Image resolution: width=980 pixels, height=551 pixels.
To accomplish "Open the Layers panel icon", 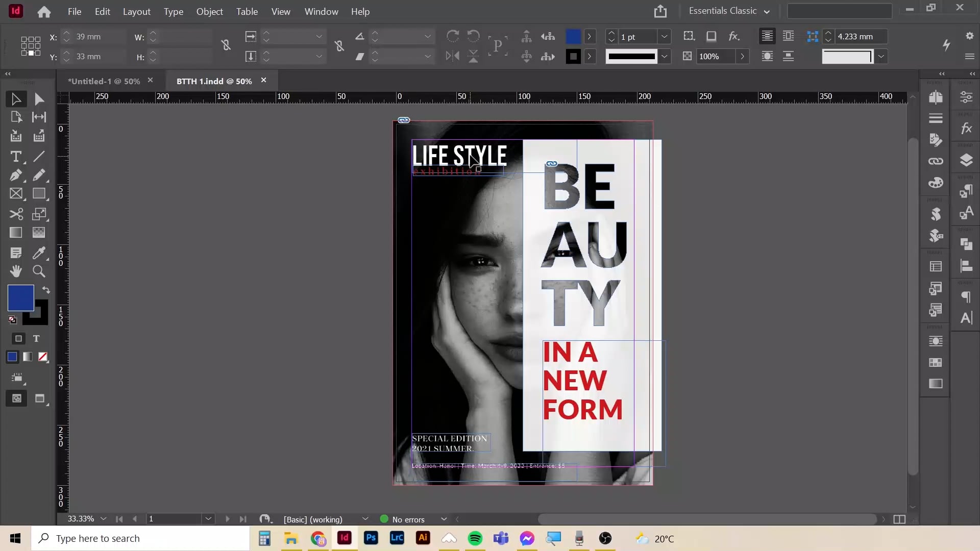I will coord(966,160).
